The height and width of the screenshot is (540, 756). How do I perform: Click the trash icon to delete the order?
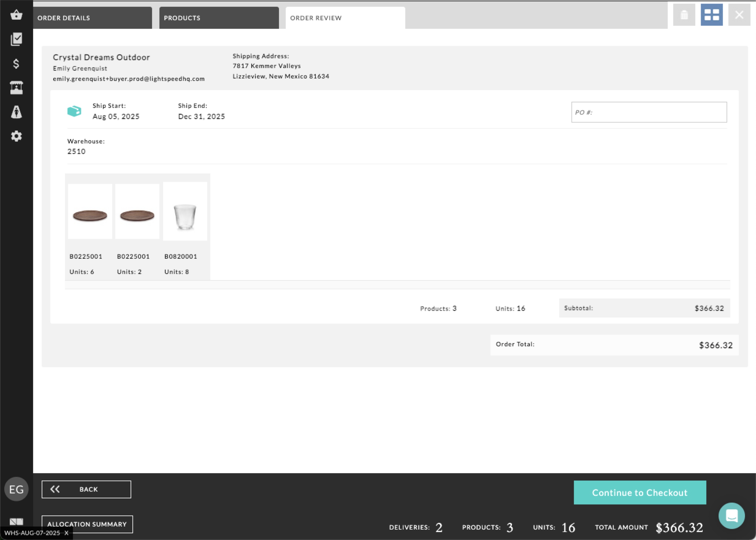point(684,15)
